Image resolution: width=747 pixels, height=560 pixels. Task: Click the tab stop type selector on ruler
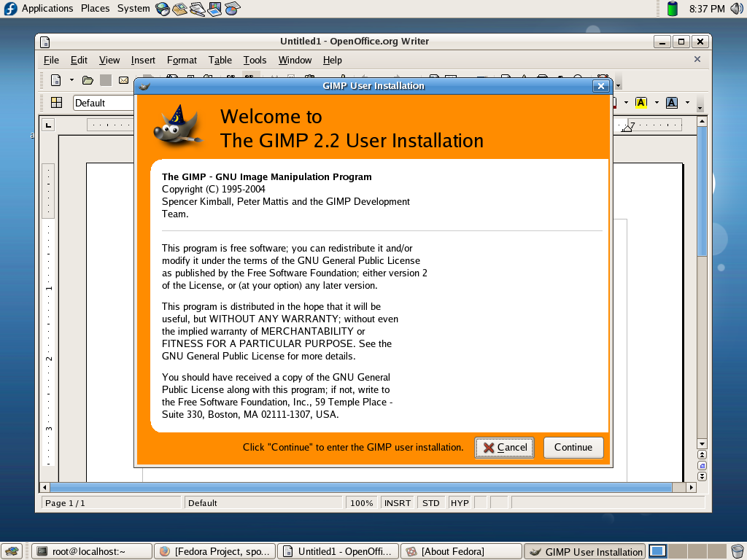pos(48,125)
